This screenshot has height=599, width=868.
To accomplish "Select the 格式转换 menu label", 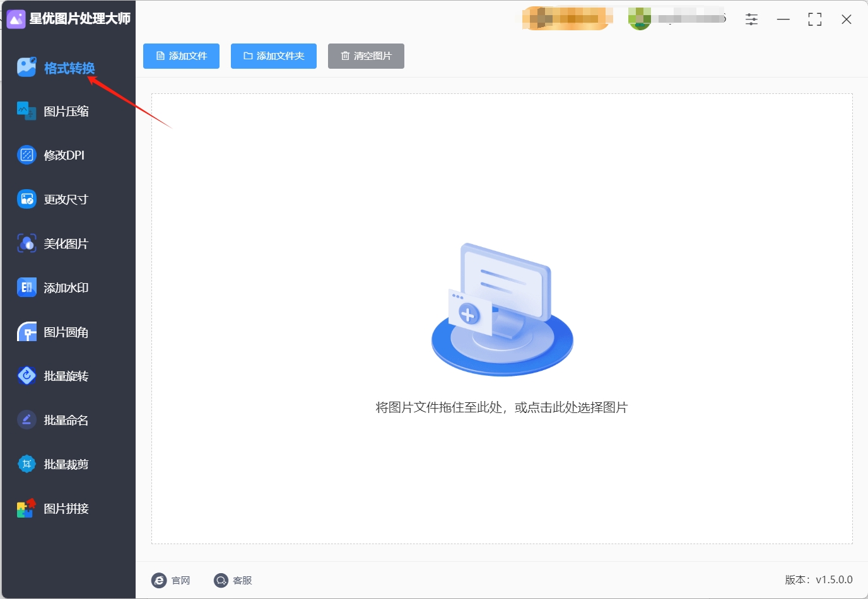I will 69,68.
